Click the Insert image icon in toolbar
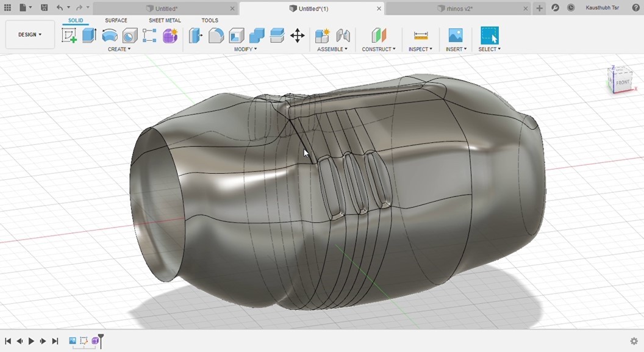The image size is (644, 352). coord(456,35)
